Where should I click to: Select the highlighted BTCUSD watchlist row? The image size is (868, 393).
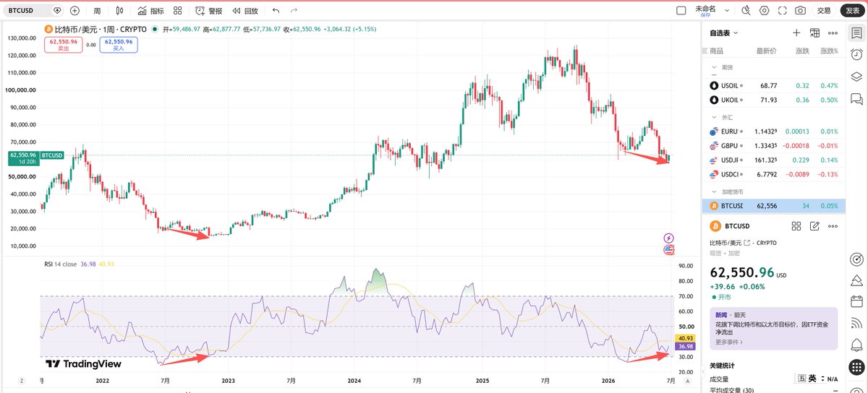click(774, 206)
